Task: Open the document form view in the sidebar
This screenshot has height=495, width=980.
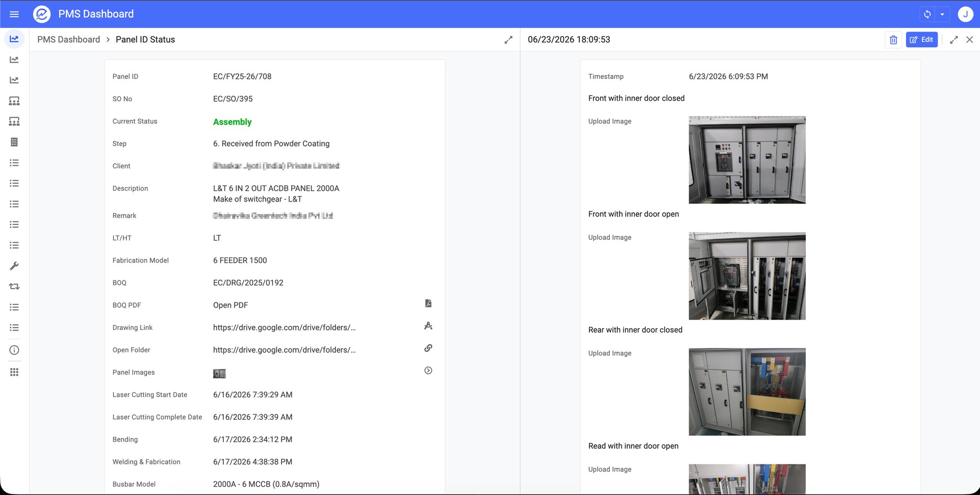Action: [14, 142]
